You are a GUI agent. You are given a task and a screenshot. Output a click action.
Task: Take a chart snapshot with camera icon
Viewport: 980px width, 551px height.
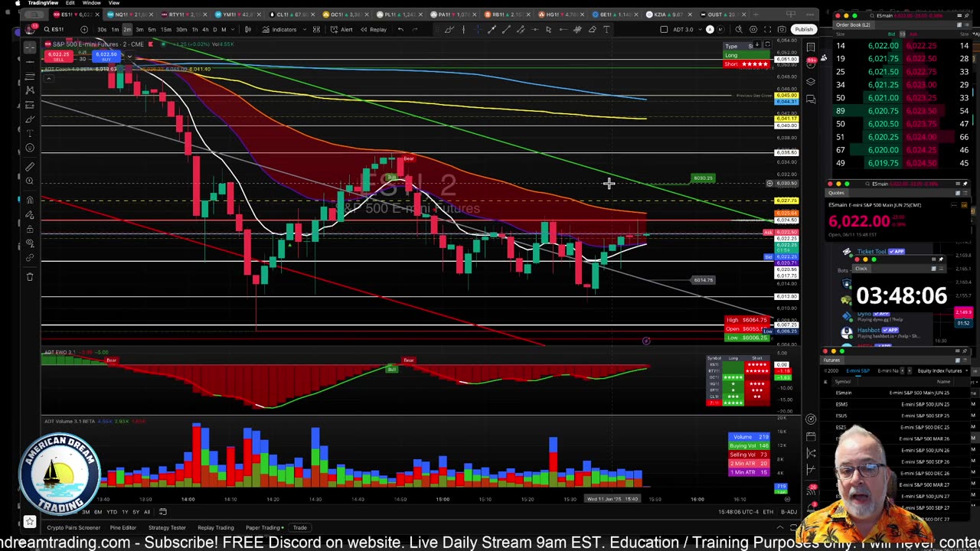782,29
